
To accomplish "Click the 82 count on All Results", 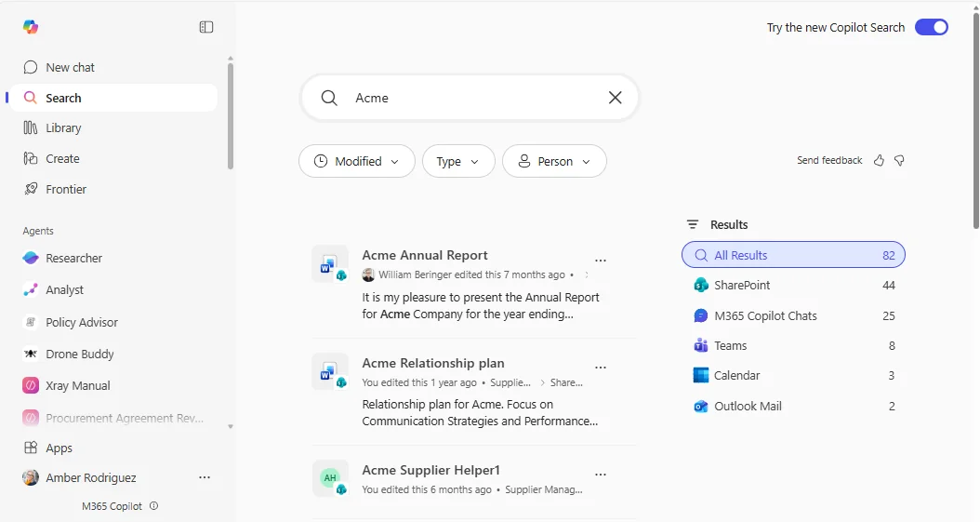I will 889,255.
